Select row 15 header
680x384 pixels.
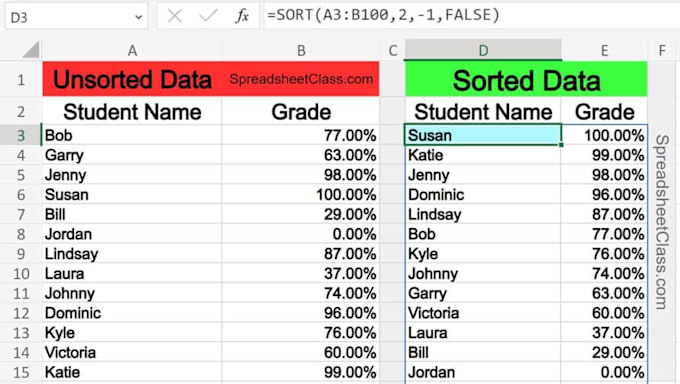point(21,372)
